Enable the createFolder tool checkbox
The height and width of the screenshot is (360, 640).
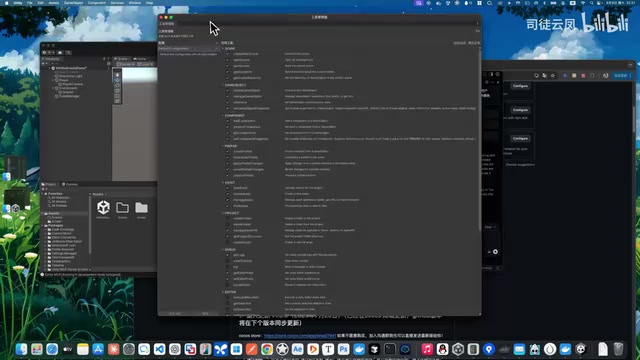(228, 218)
